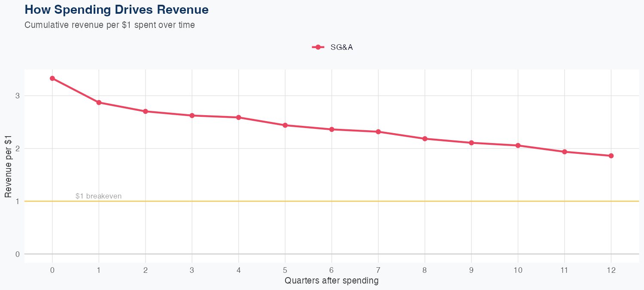Click the red SG&A legend marker
This screenshot has height=290, width=644.
(x=318, y=47)
